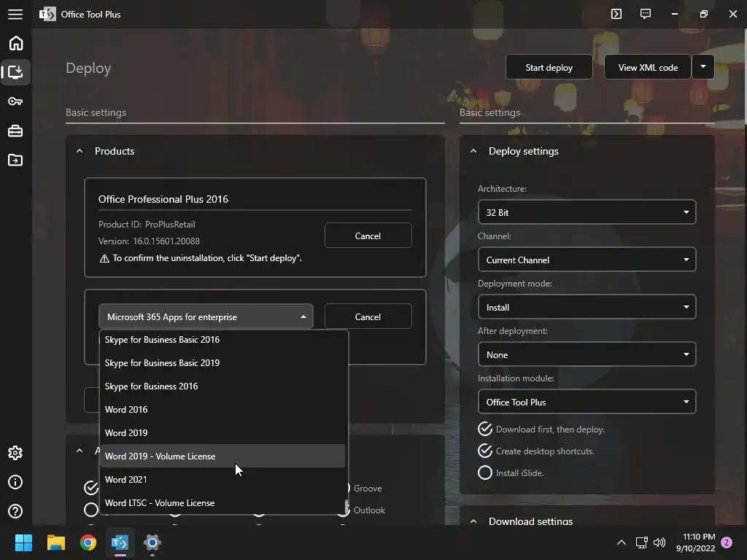The height and width of the screenshot is (560, 747).
Task: Collapse the Deploy settings section
Action: 473,151
